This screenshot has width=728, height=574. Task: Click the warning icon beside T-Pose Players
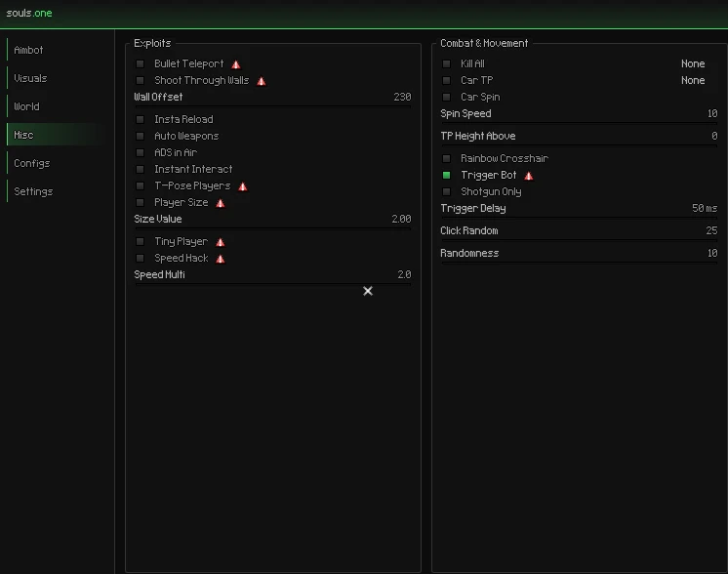[242, 186]
